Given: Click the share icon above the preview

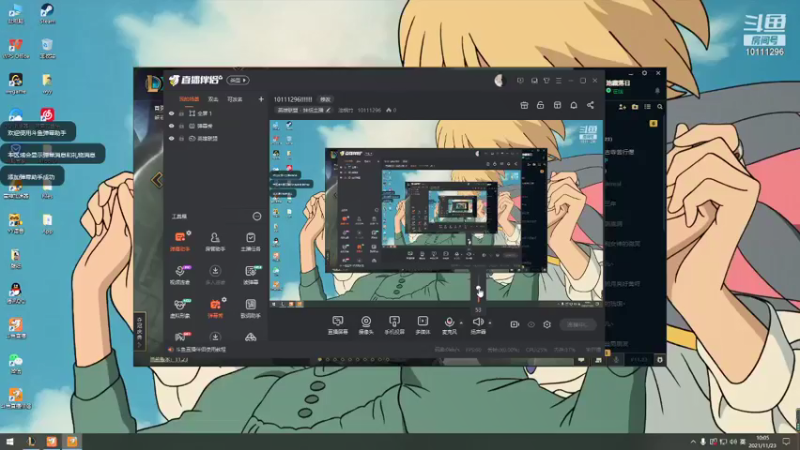Looking at the screenshot, I should pyautogui.click(x=590, y=105).
